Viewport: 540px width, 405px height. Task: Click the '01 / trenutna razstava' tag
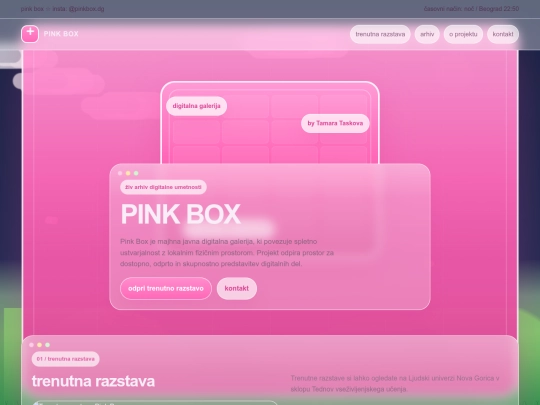click(65, 359)
